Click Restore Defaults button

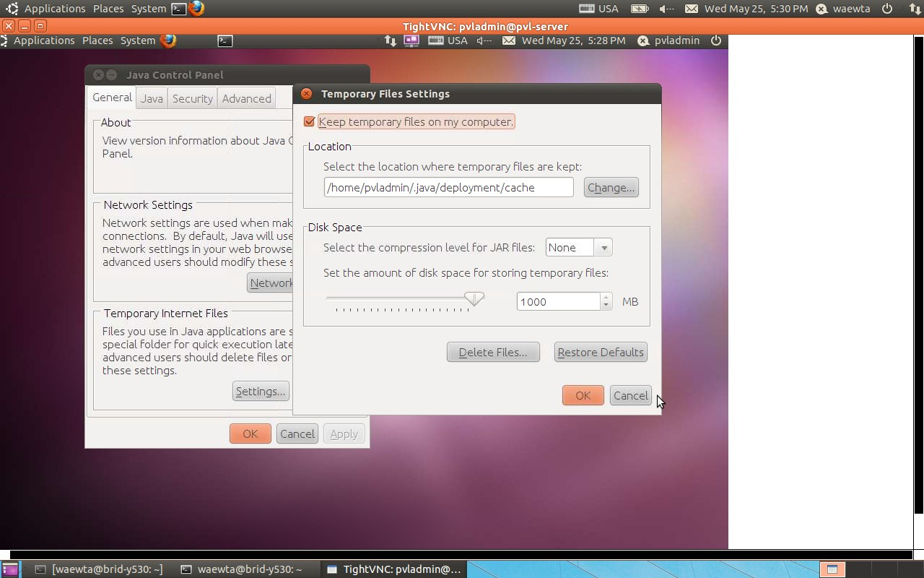601,352
